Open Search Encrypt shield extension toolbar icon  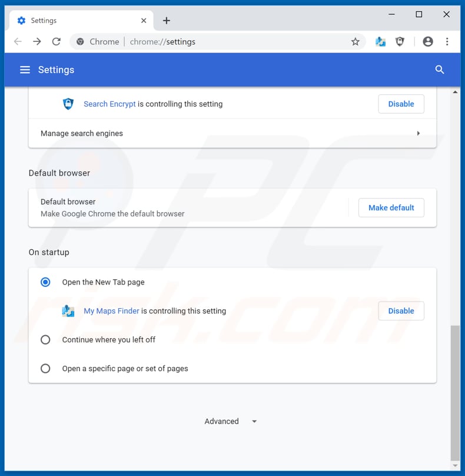click(400, 42)
